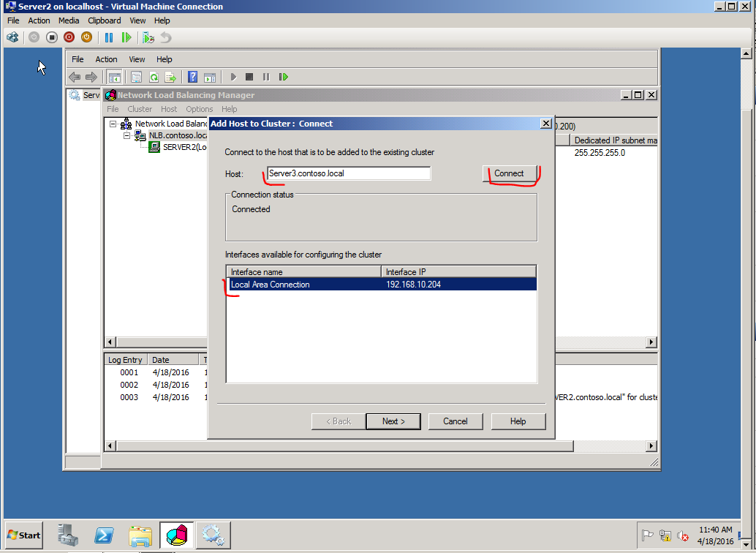This screenshot has height=553, width=756.
Task: Open Server Manager from taskbar
Action: tap(69, 535)
